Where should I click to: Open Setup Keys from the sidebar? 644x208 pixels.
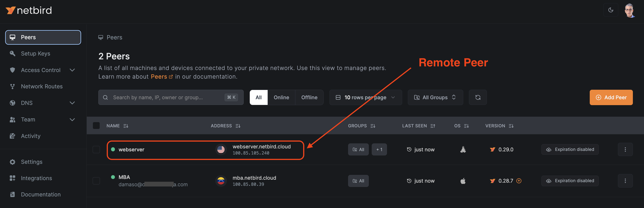pos(35,53)
